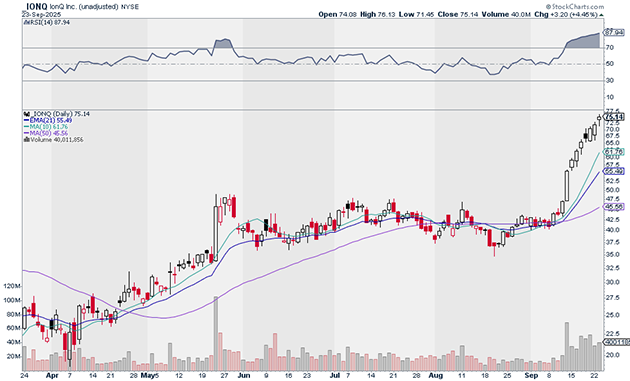Image resolution: width=630 pixels, height=381 pixels.
Task: Click the 'Volume 40.0M' header value
Action: [x=506, y=14]
